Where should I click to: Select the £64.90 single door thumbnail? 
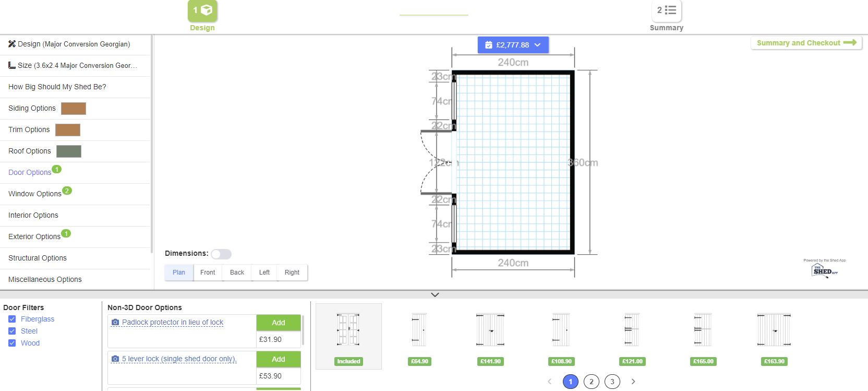click(x=419, y=330)
